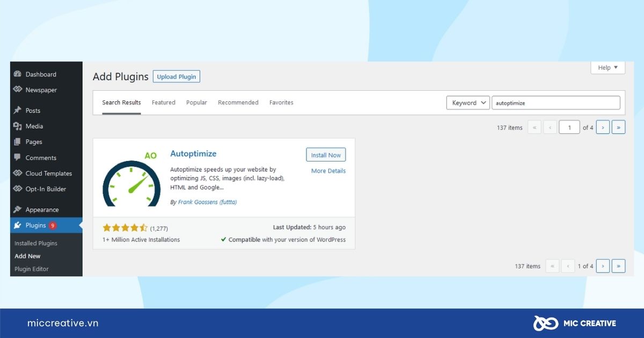
Task: Go to next page in top pagination
Action: 603,127
